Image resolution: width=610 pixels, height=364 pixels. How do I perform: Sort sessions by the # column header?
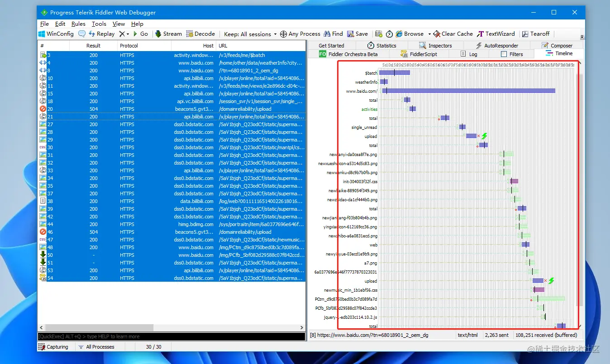click(53, 46)
